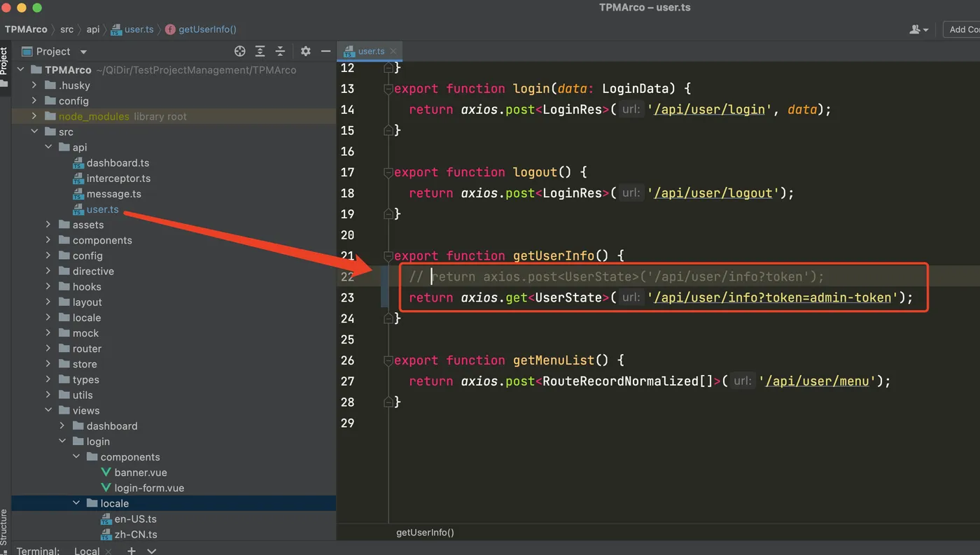Click getUserInfo() in bottom editor breadcrumb

(x=425, y=533)
